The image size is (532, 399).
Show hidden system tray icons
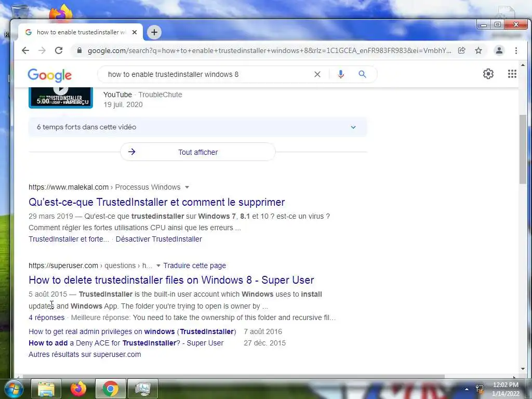(x=467, y=389)
